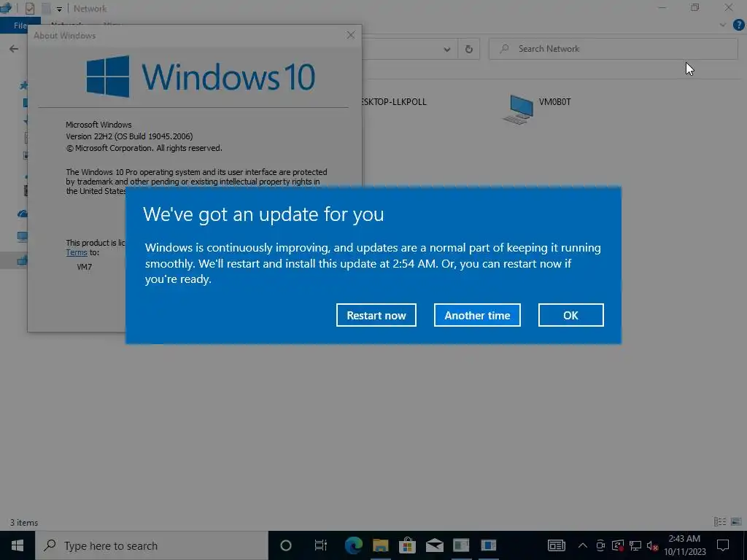
Task: Click the 'Version 22H2 (OS Build 19045.2006)' text
Action: point(129,136)
